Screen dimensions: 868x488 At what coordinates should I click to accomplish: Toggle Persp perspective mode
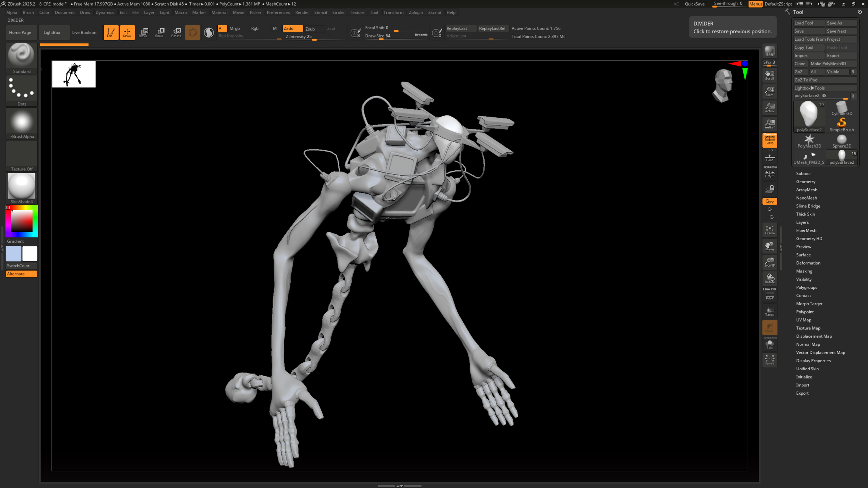point(769,140)
